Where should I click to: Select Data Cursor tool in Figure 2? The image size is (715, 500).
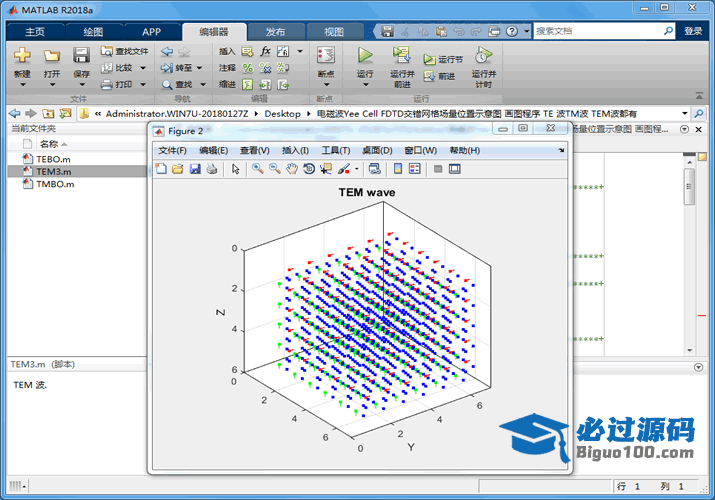pos(326,169)
